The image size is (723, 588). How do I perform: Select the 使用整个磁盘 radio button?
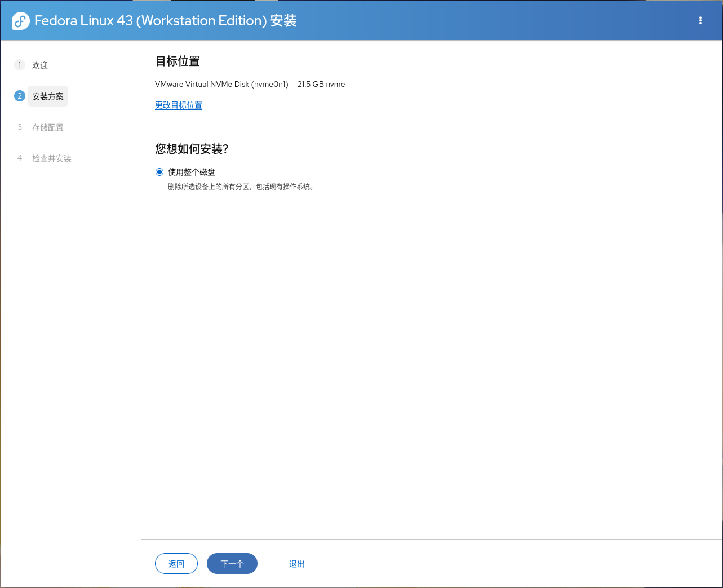(x=159, y=171)
